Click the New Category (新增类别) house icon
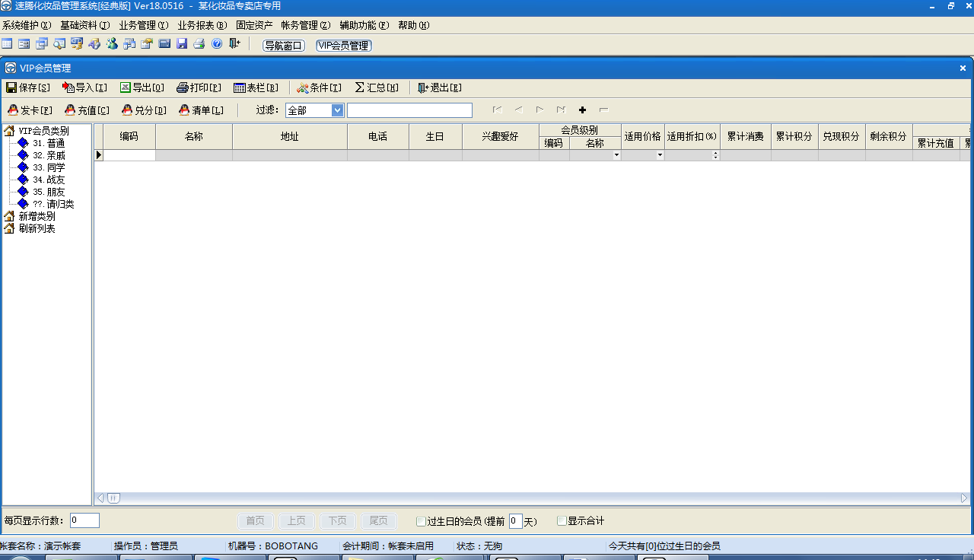The image size is (974, 560). (x=9, y=216)
